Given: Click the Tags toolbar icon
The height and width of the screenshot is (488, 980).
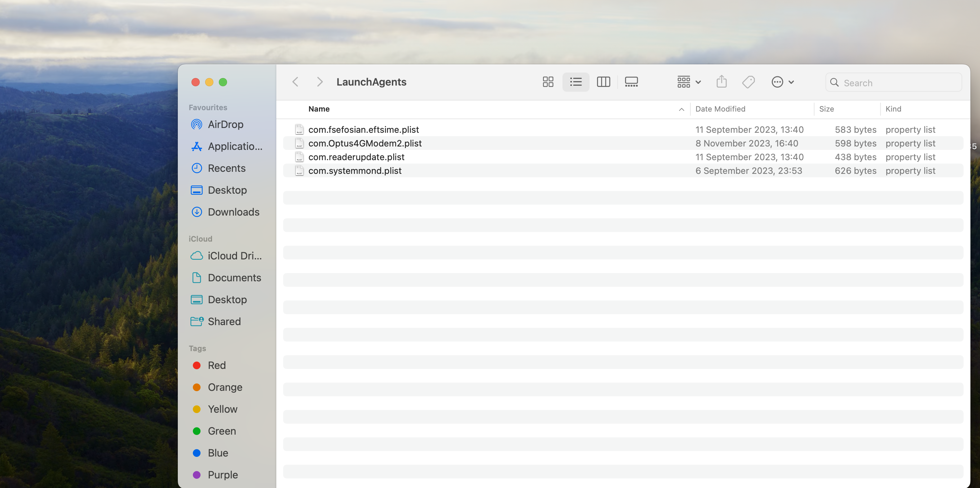Looking at the screenshot, I should pos(748,82).
